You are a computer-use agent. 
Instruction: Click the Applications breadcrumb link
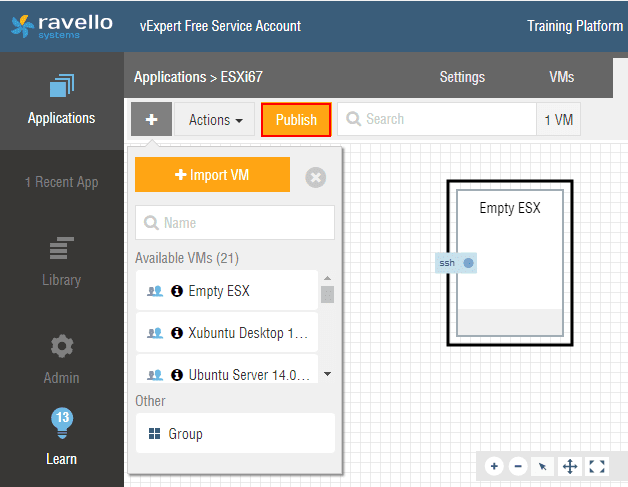(168, 77)
